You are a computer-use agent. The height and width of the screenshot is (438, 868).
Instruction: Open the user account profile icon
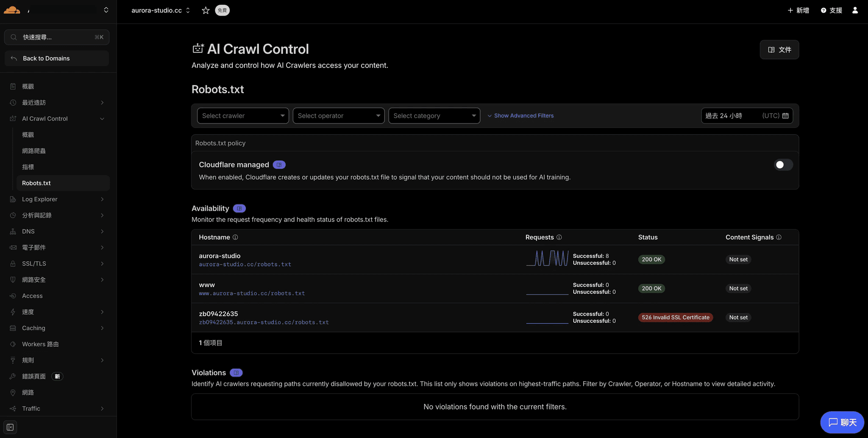click(x=855, y=10)
